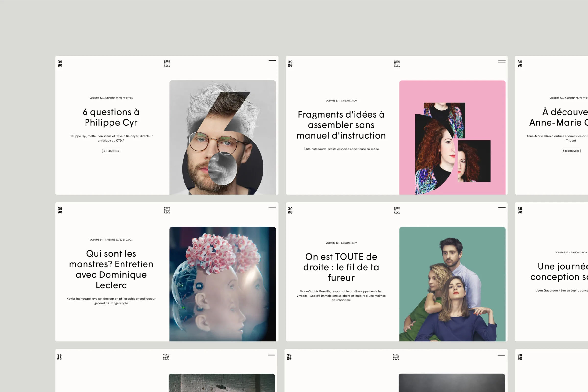Open article Qui sont les monstres? Entretien

(111, 269)
